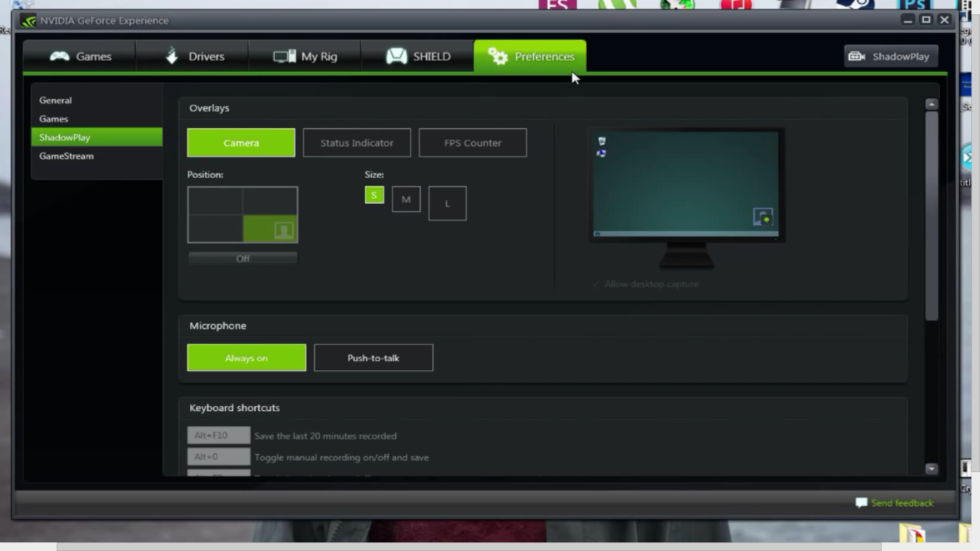
Task: Minimize the GeForce Experience window
Action: tap(908, 20)
